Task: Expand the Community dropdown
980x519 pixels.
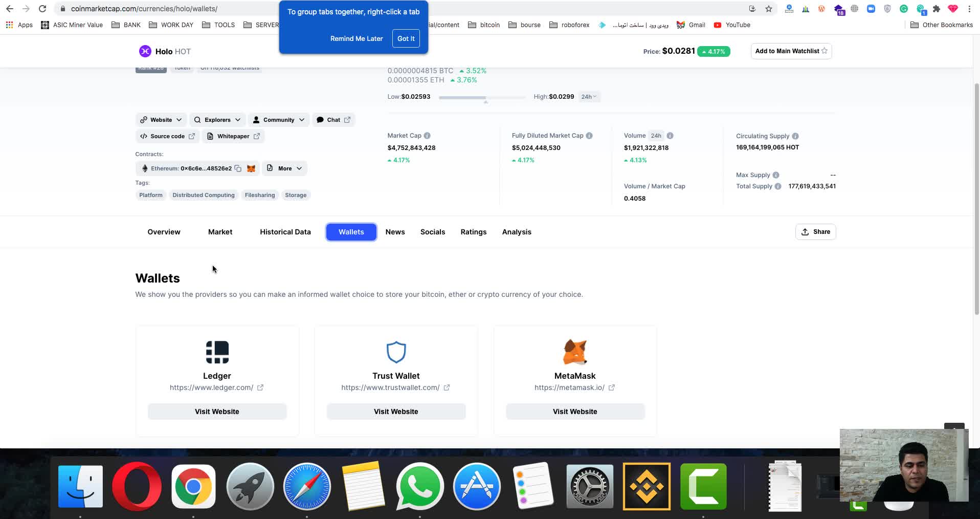Action: pyautogui.click(x=279, y=120)
